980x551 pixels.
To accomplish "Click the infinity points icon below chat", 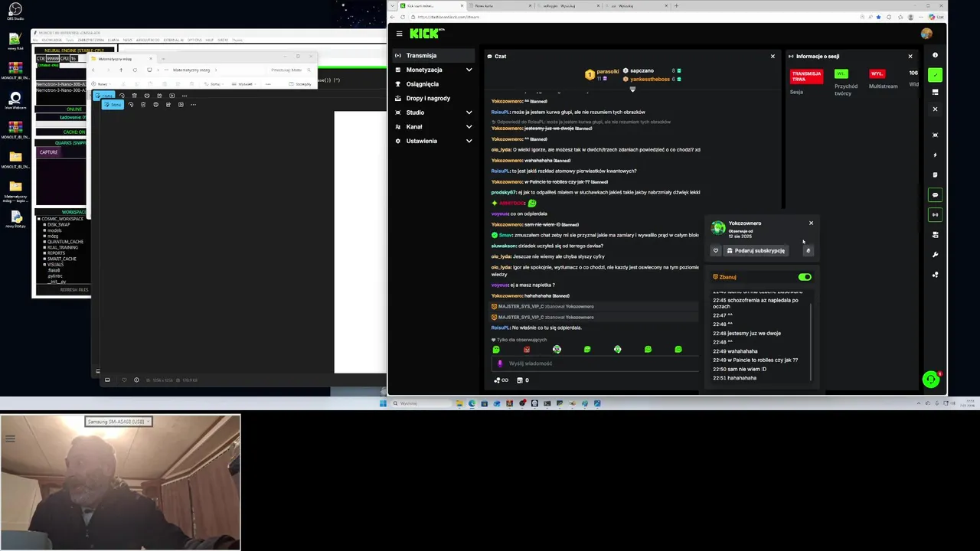I will 501,380.
